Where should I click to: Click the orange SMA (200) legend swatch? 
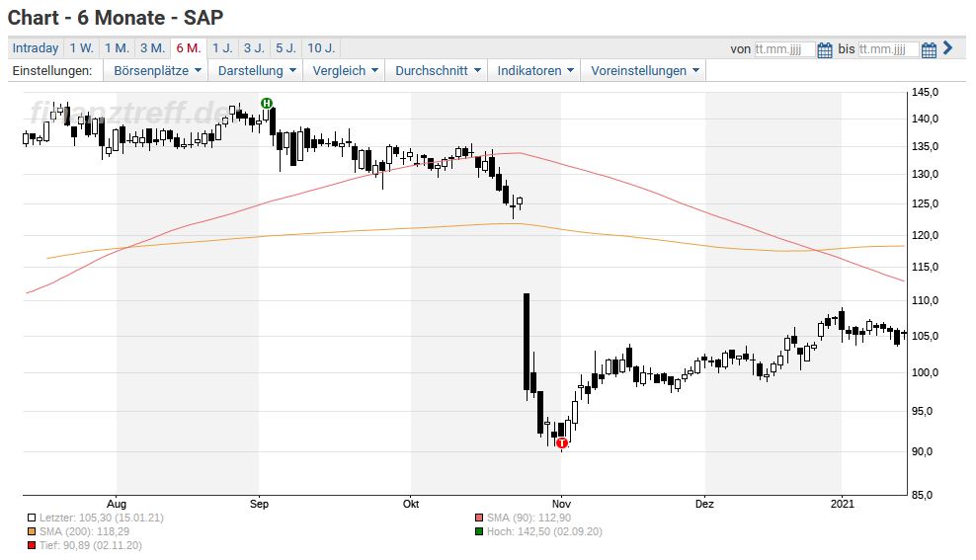tap(32, 531)
